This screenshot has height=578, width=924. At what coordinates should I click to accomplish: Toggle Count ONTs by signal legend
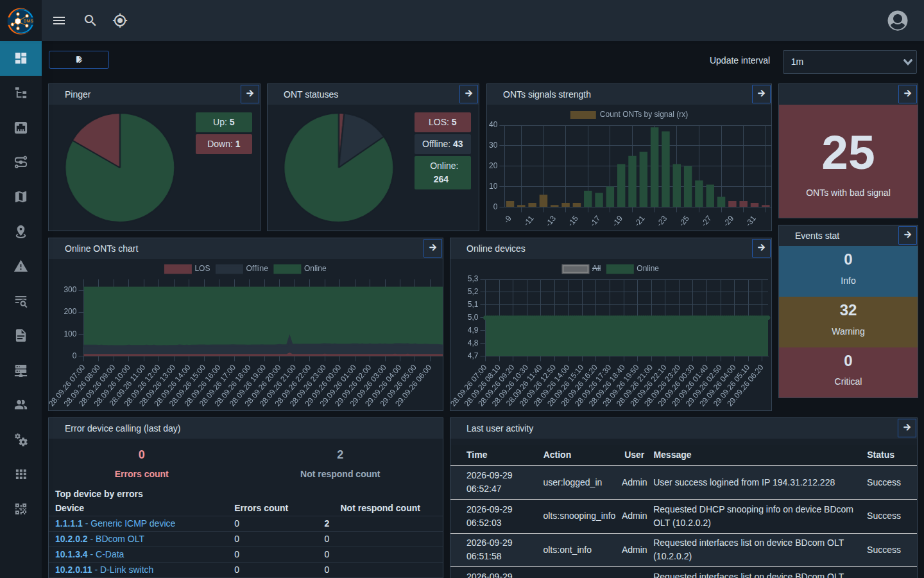629,114
